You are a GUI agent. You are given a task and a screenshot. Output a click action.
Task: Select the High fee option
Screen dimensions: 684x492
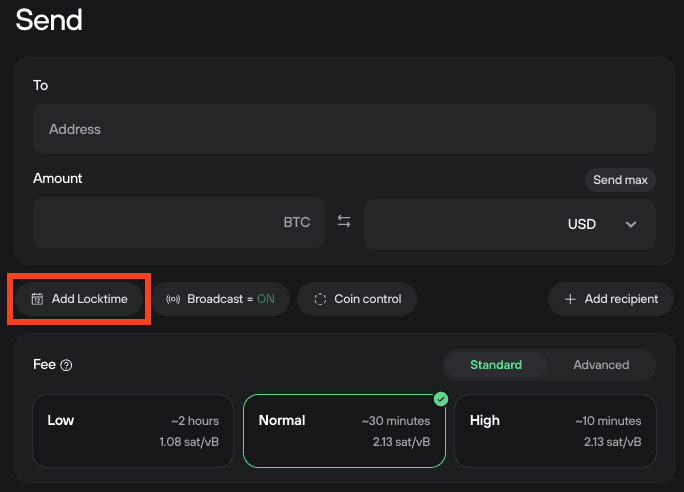click(x=555, y=431)
